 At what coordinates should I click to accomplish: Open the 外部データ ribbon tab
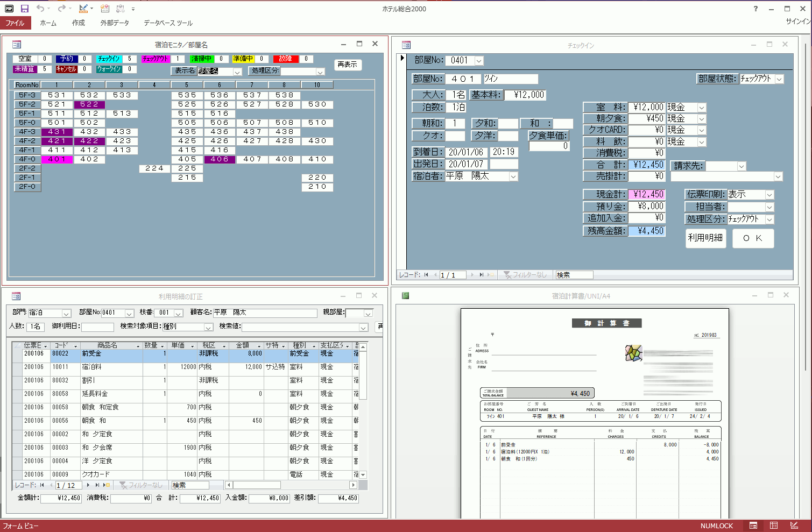pos(115,23)
